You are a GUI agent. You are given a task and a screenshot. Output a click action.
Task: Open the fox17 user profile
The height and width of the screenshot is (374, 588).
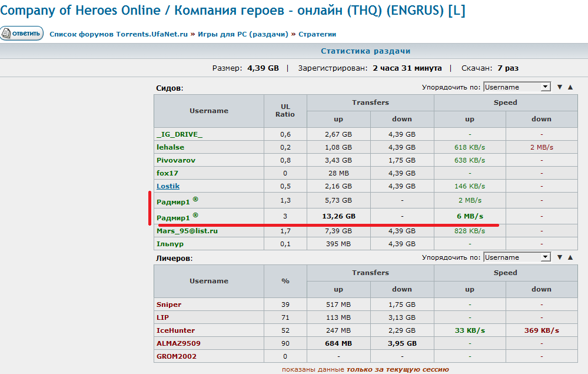[167, 173]
